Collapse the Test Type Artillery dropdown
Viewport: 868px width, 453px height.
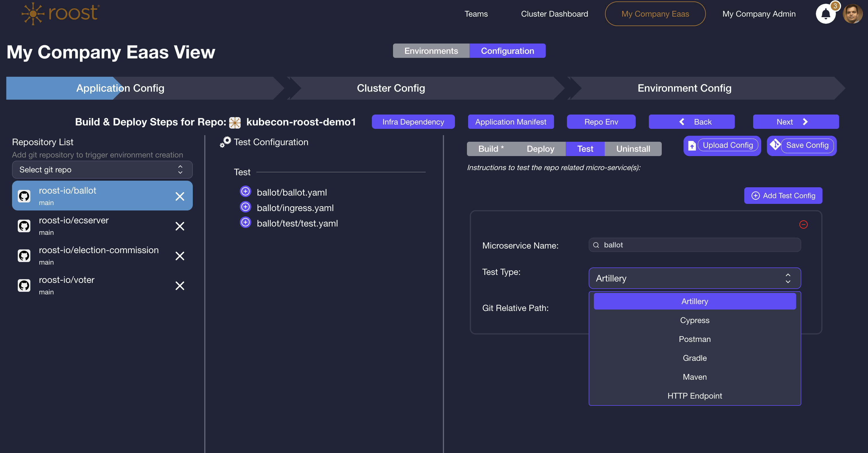coord(695,278)
